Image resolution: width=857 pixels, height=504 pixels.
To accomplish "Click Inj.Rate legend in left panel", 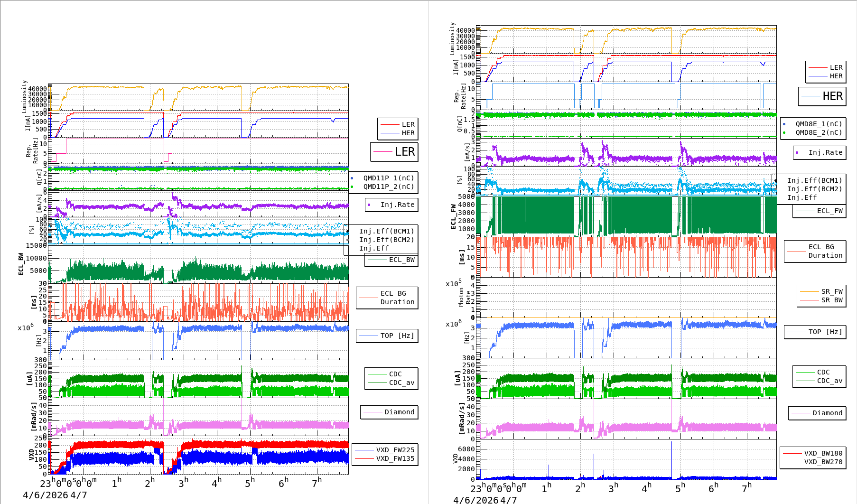I will (x=397, y=205).
